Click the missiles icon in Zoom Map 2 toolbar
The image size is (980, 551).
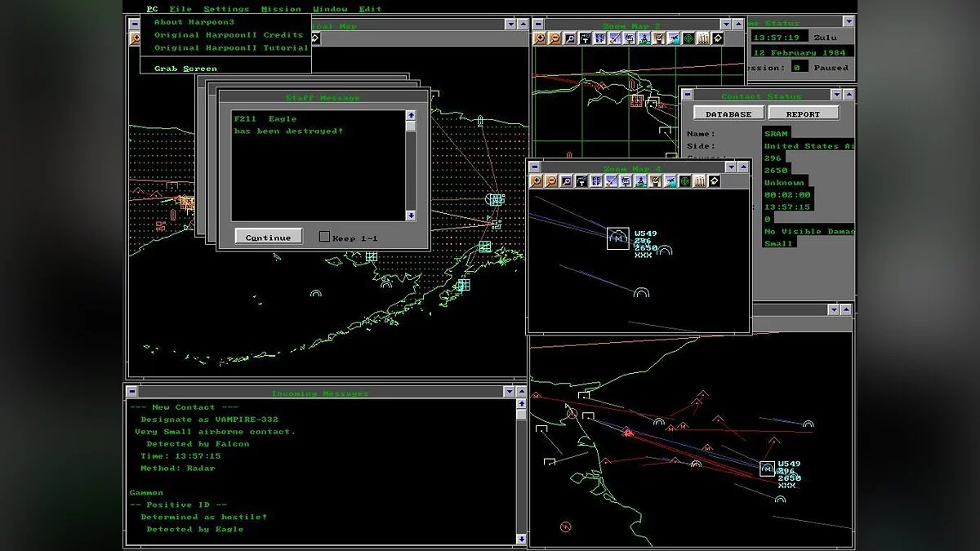pos(704,38)
